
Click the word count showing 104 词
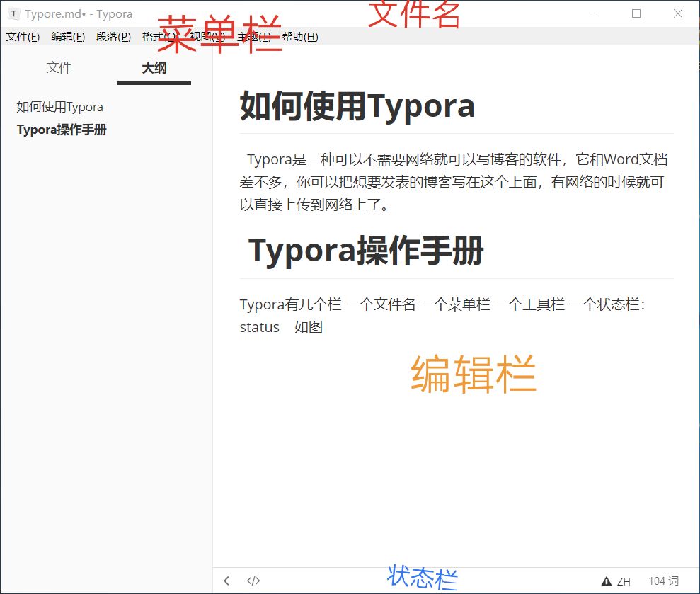(x=662, y=581)
